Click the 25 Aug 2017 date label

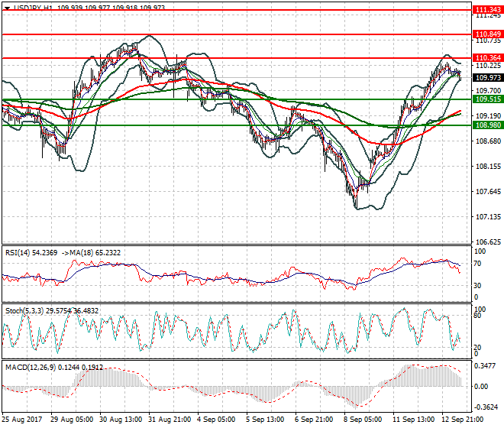[x=22, y=420]
